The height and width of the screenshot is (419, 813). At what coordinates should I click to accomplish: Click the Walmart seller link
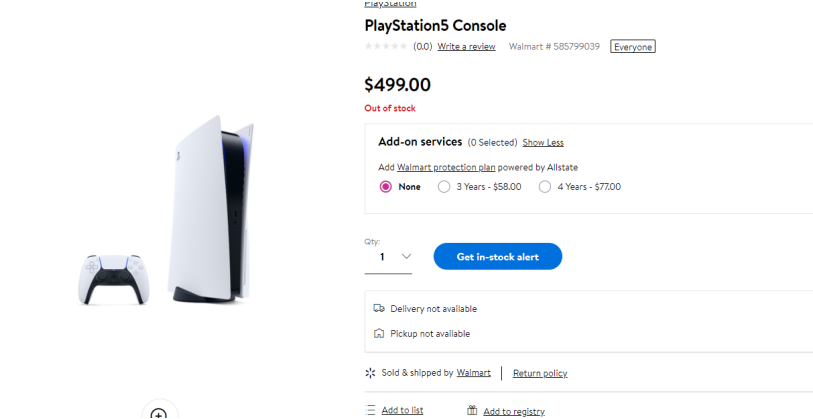coord(474,373)
